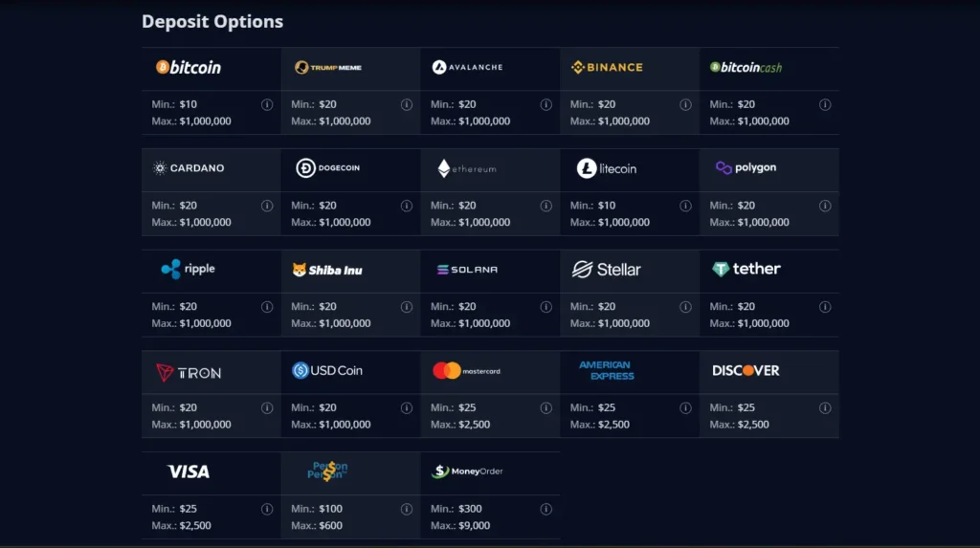Pick the Litecoin deposit logo
Screen dimensions: 980x548
[606, 168]
